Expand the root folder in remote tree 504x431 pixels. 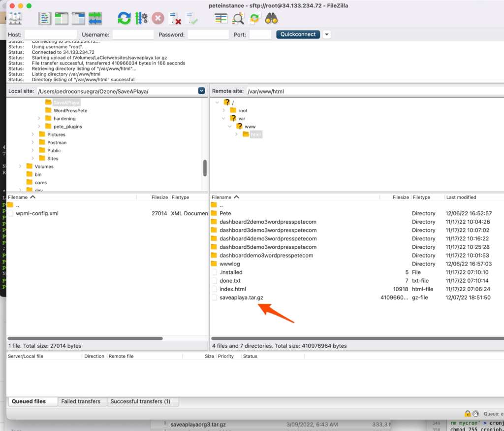[224, 110]
